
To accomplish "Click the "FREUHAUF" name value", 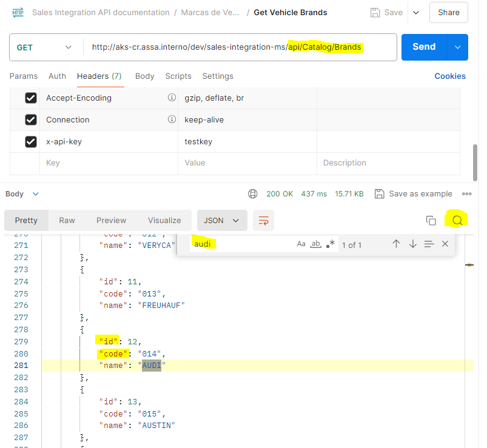I will [161, 306].
